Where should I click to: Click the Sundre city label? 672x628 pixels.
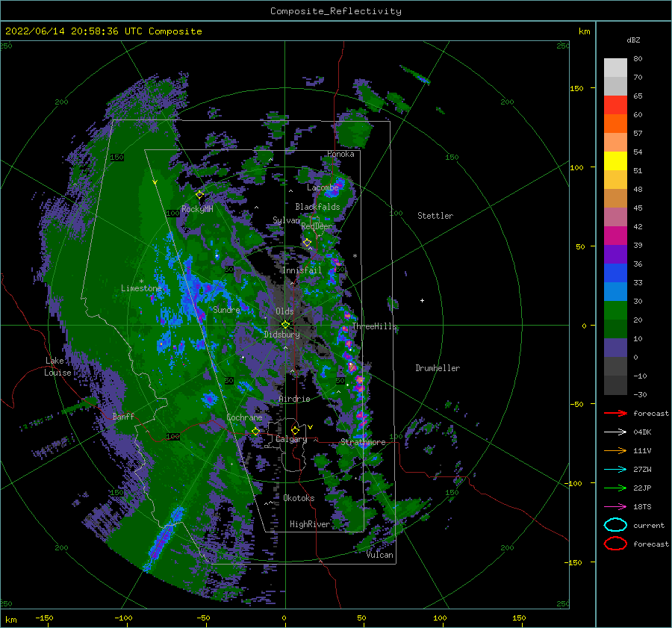226,309
